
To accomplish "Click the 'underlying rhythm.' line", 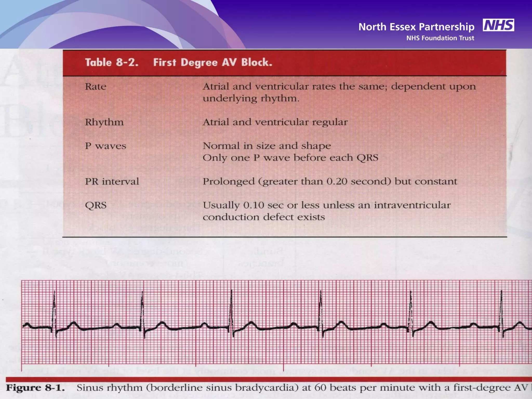I will (x=251, y=98).
